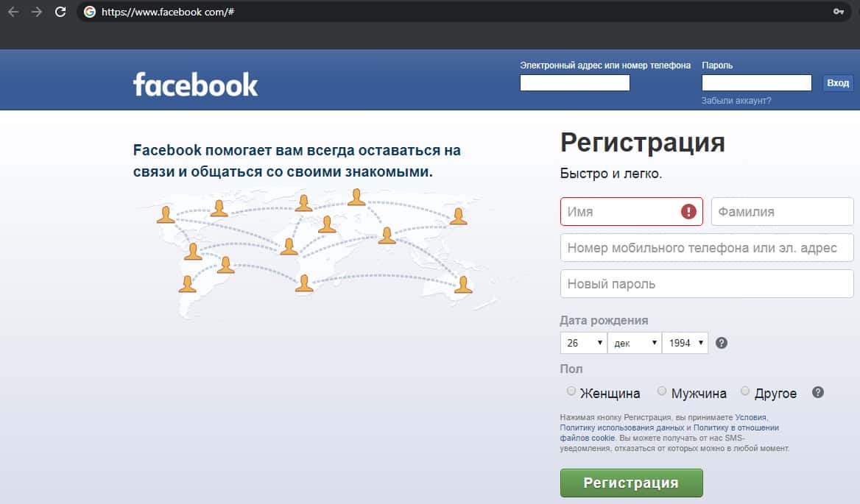Open the Политику в отношении файлов cookie link
Screen dimensions: 860x504
coord(669,433)
